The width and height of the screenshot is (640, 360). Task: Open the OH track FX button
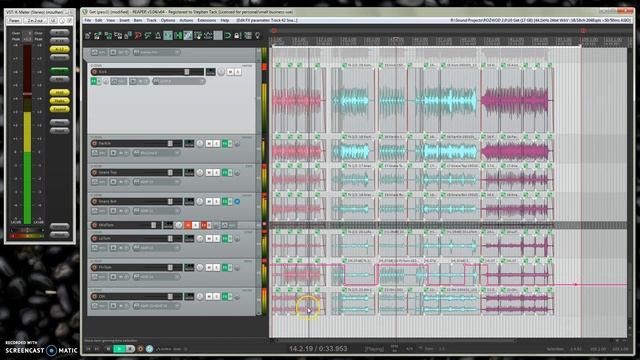point(225,296)
